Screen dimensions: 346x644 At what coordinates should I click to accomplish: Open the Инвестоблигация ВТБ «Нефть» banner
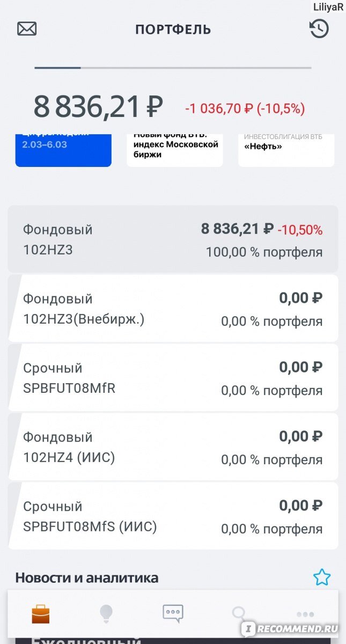pos(286,148)
